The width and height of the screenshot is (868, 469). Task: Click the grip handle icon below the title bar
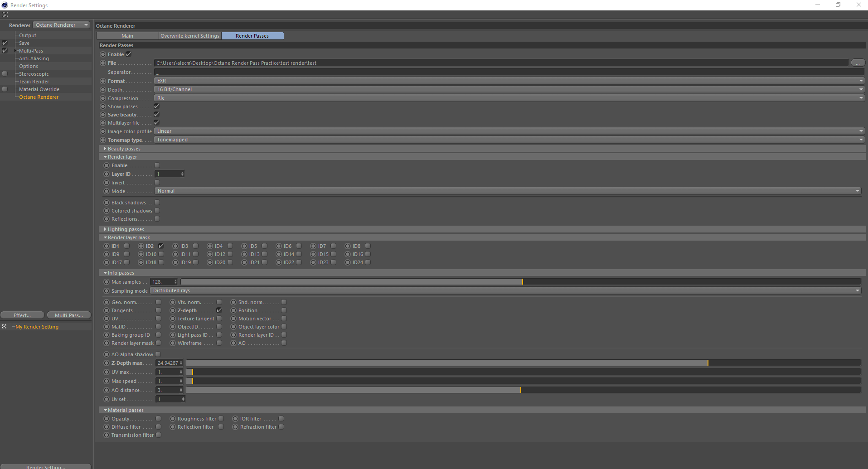(x=5, y=15)
